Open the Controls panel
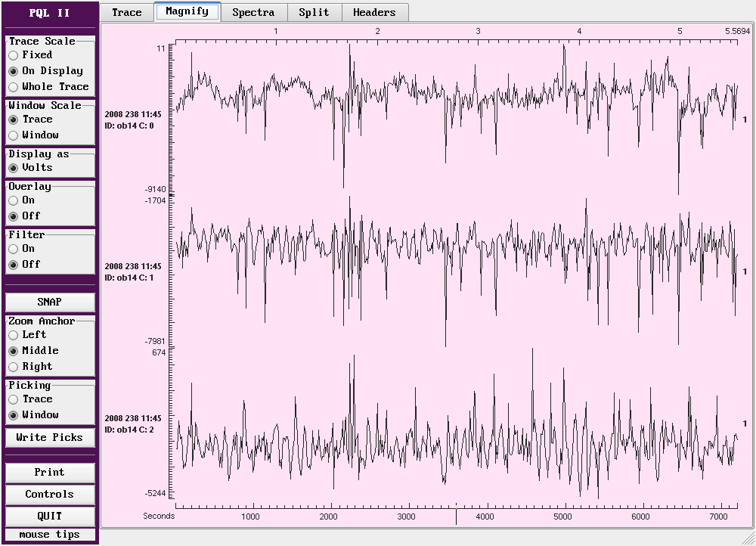Viewport: 756px width, 546px height. (50, 495)
